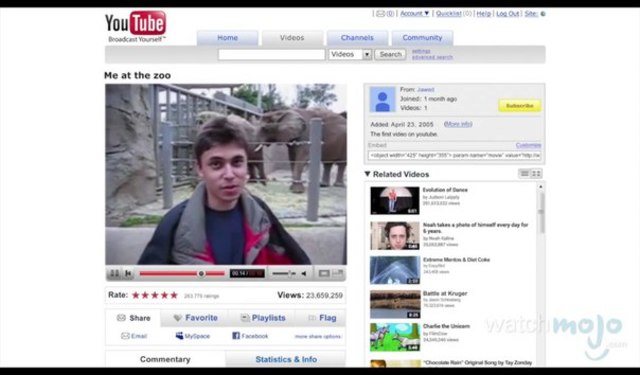
Task: Click the yellow Subscribe button
Action: [x=520, y=106]
